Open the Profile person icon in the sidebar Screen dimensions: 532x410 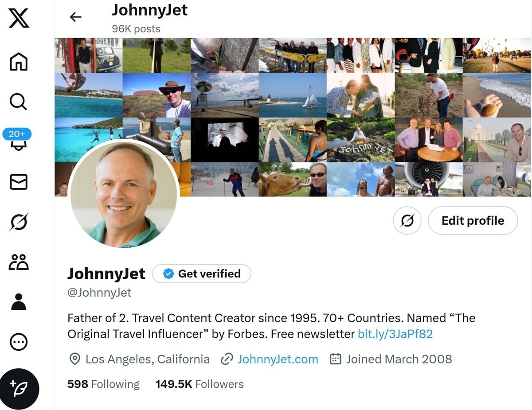coord(19,301)
